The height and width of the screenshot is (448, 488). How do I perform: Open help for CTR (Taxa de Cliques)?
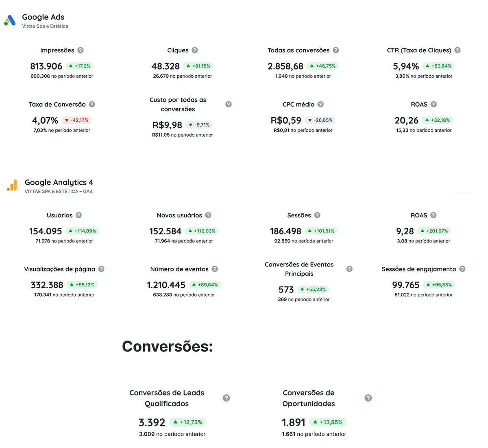point(457,50)
